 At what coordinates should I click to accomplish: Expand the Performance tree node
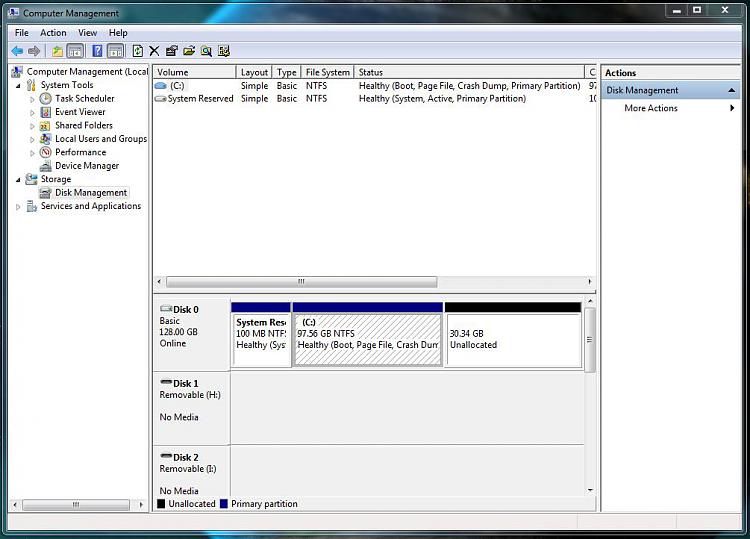pos(32,153)
